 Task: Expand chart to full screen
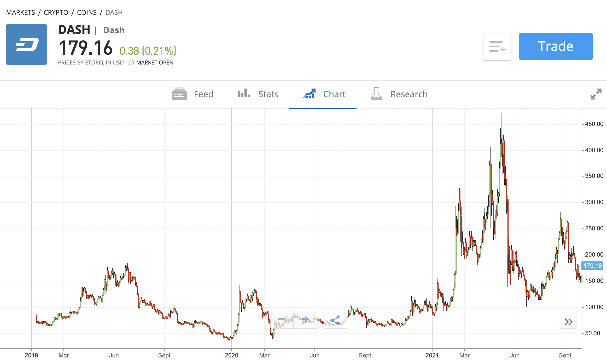click(x=596, y=94)
